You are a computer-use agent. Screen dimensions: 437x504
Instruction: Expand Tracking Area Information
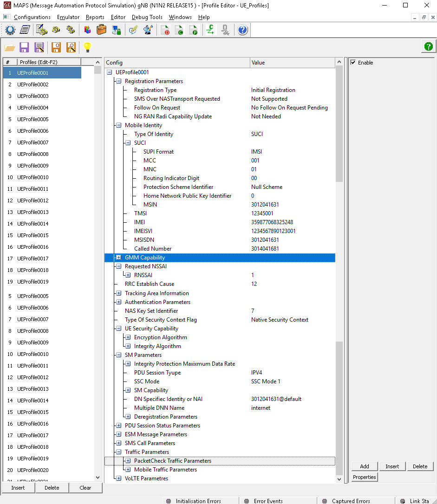[x=118, y=293]
